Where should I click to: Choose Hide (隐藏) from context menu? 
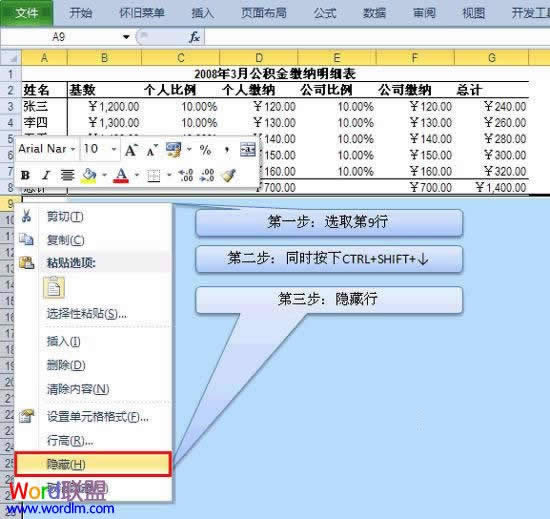(93, 464)
